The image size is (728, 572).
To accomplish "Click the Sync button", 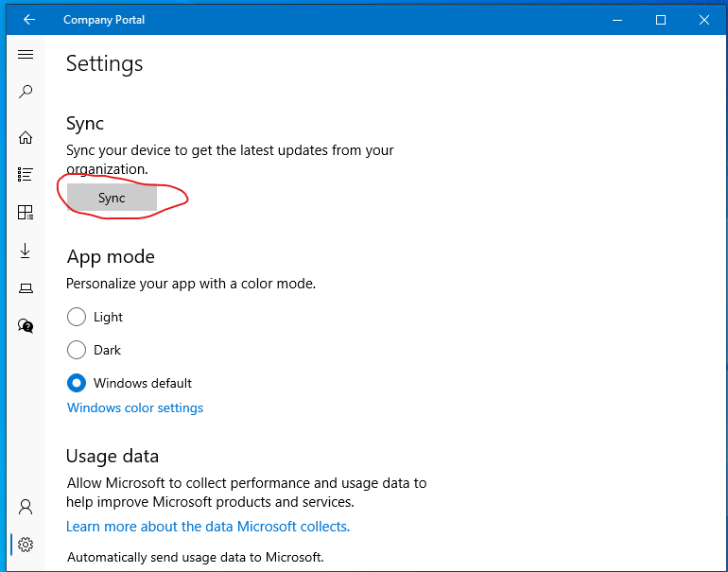I will point(112,198).
